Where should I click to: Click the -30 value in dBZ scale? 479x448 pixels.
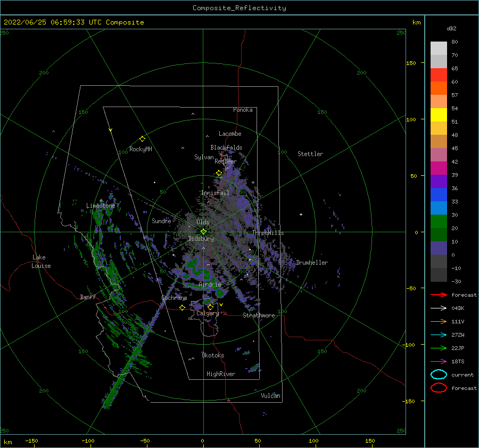456,282
